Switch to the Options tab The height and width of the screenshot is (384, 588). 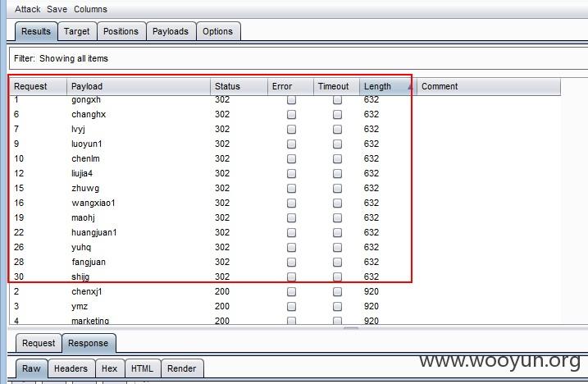(217, 31)
